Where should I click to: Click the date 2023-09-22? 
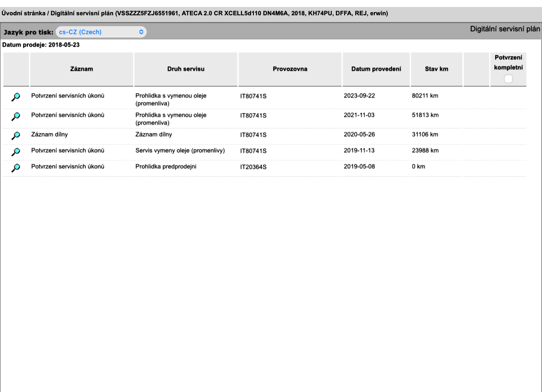[x=359, y=96]
